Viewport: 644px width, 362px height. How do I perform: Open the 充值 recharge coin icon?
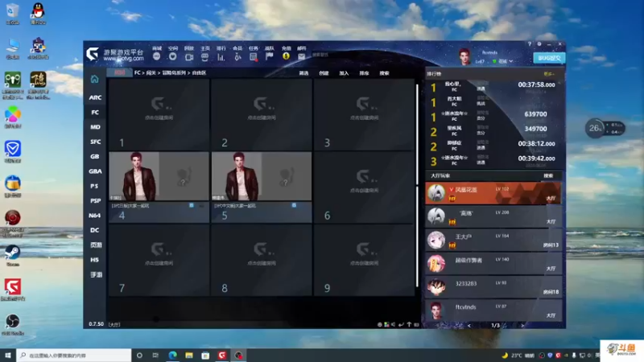[286, 56]
